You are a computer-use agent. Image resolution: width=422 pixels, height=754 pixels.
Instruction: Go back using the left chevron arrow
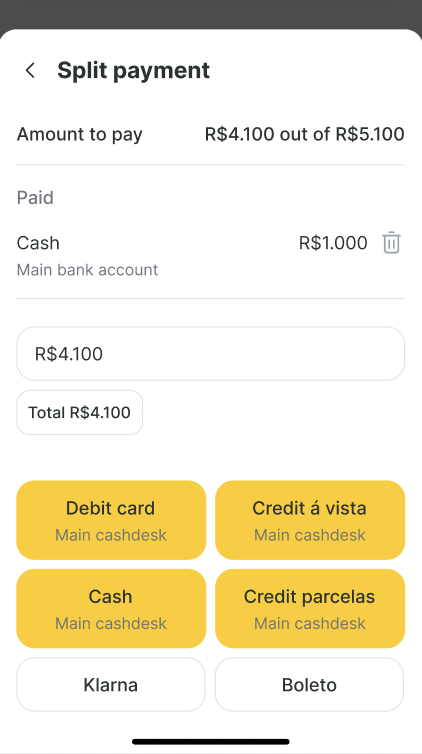[x=30, y=70]
